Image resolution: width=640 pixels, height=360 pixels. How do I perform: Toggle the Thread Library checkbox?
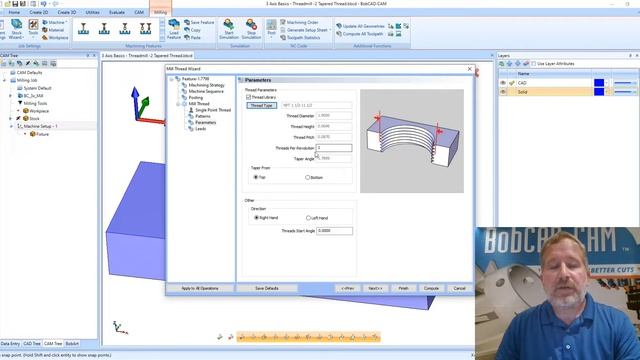[248, 97]
